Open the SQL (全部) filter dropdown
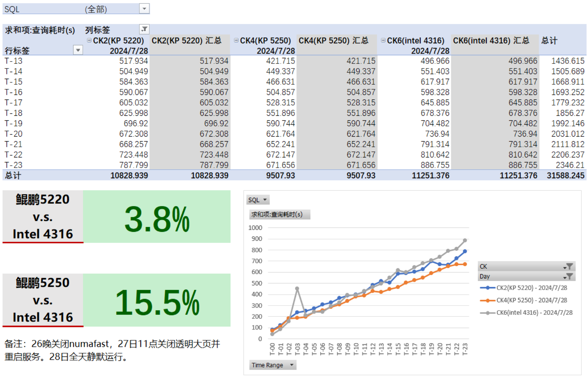Screen dimensions: 588x377 pos(144,9)
